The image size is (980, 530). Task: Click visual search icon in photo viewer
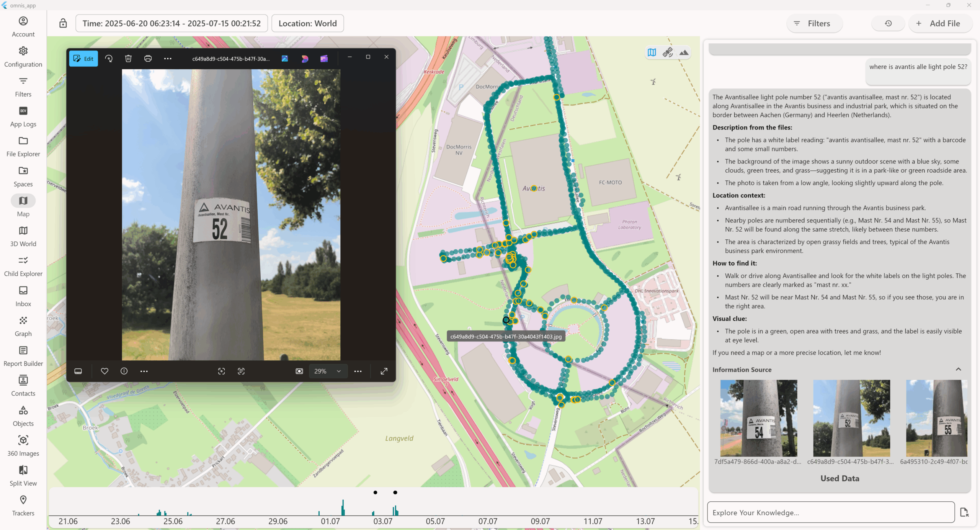coord(221,371)
